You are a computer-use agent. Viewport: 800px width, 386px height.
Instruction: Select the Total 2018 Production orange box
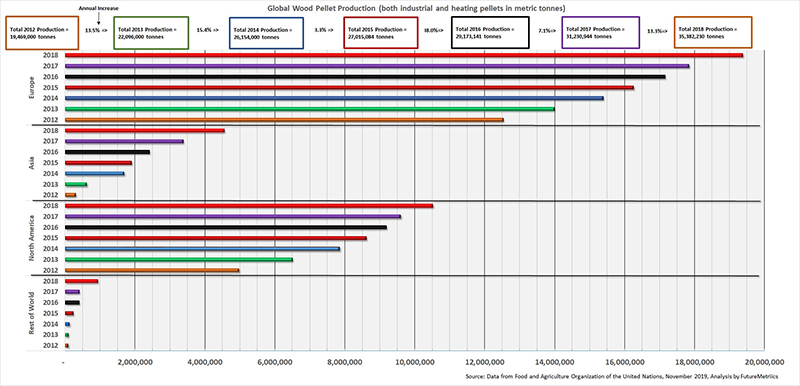tap(713, 33)
